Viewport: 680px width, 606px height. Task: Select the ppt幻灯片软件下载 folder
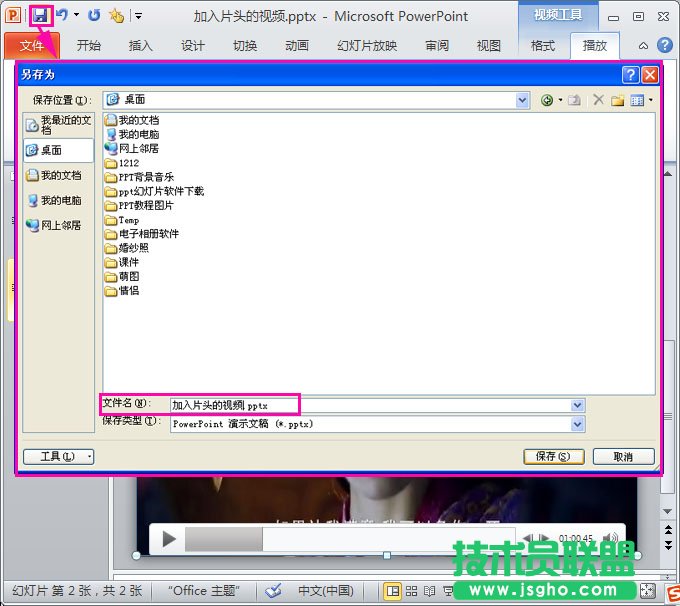pyautogui.click(x=154, y=191)
